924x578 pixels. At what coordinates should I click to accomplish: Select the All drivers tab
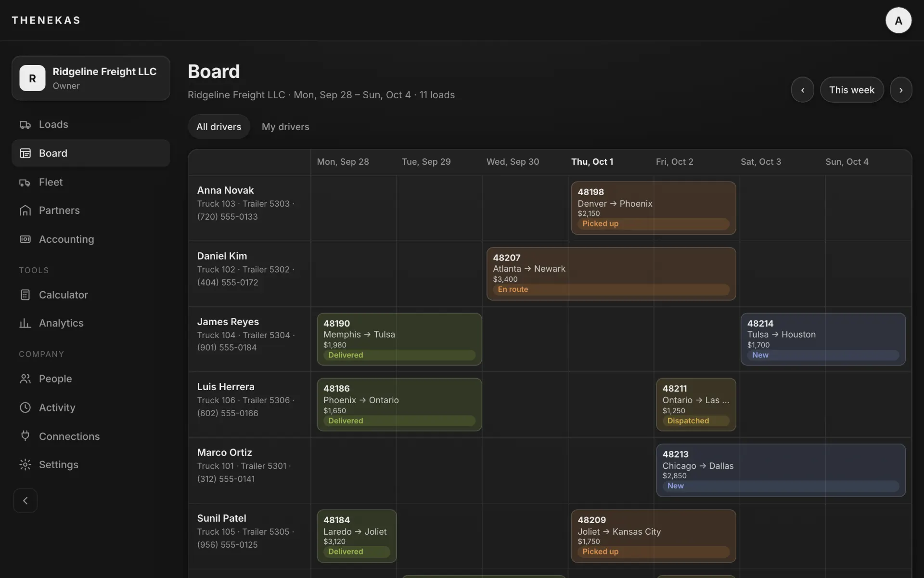coord(219,127)
